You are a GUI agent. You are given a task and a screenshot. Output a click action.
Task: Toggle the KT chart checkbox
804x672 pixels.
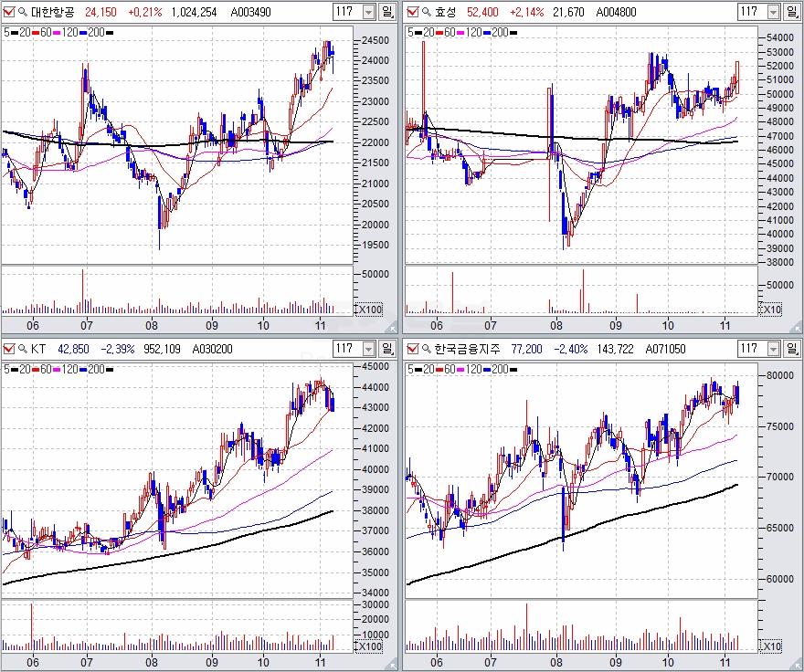pos(9,349)
